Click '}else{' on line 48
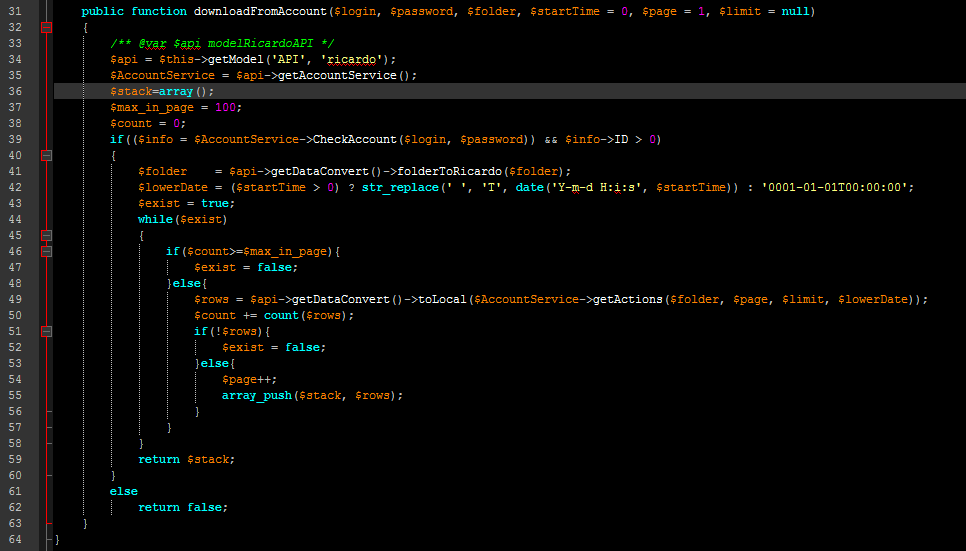The width and height of the screenshot is (966, 551). [187, 284]
